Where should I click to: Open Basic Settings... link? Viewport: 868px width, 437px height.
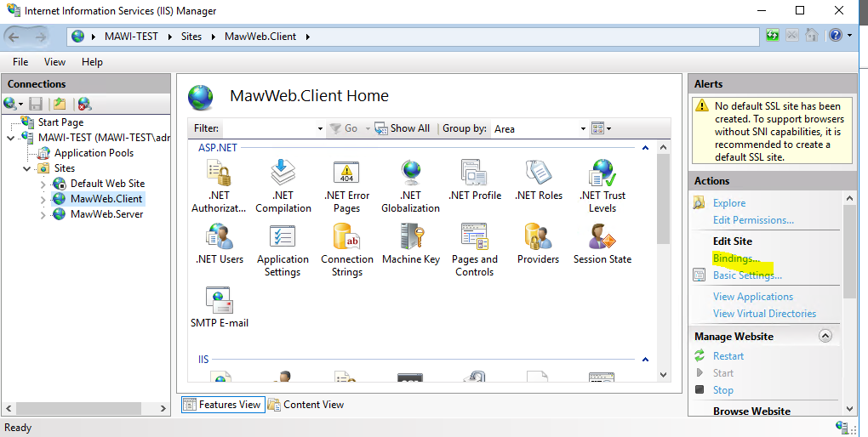pyautogui.click(x=747, y=275)
